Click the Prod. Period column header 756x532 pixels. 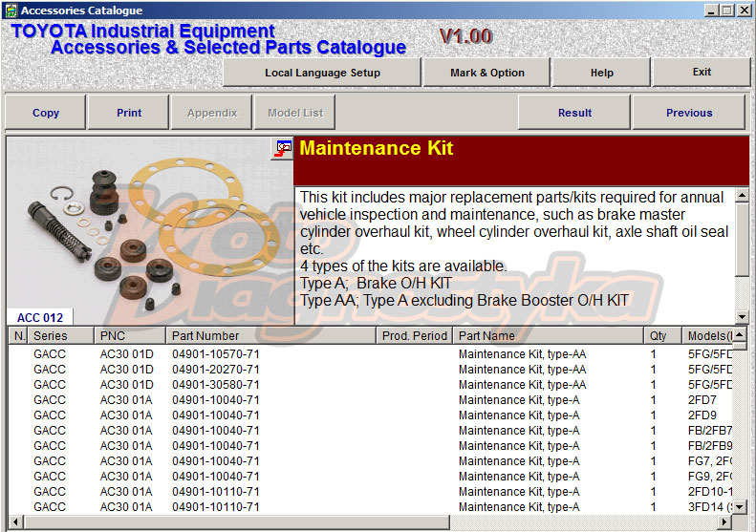(x=415, y=335)
